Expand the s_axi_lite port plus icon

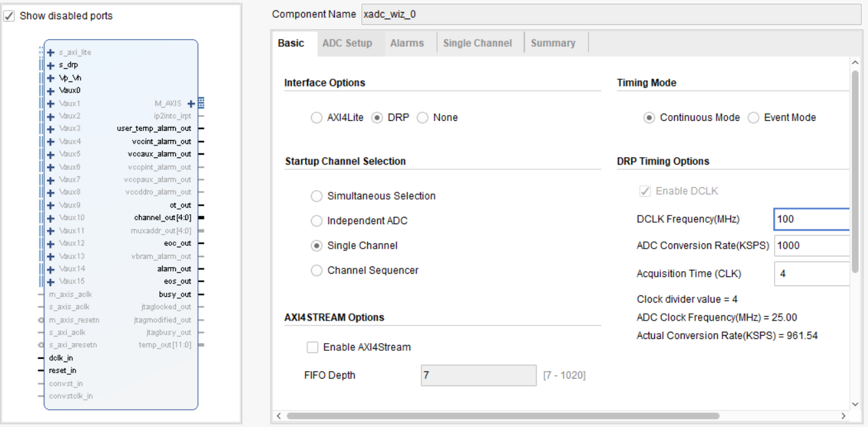point(51,52)
